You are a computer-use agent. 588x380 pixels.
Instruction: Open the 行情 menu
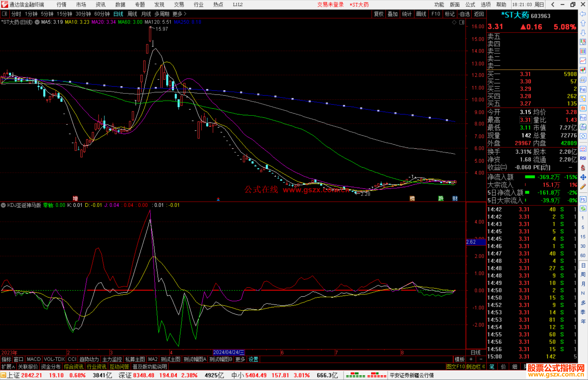(61, 5)
